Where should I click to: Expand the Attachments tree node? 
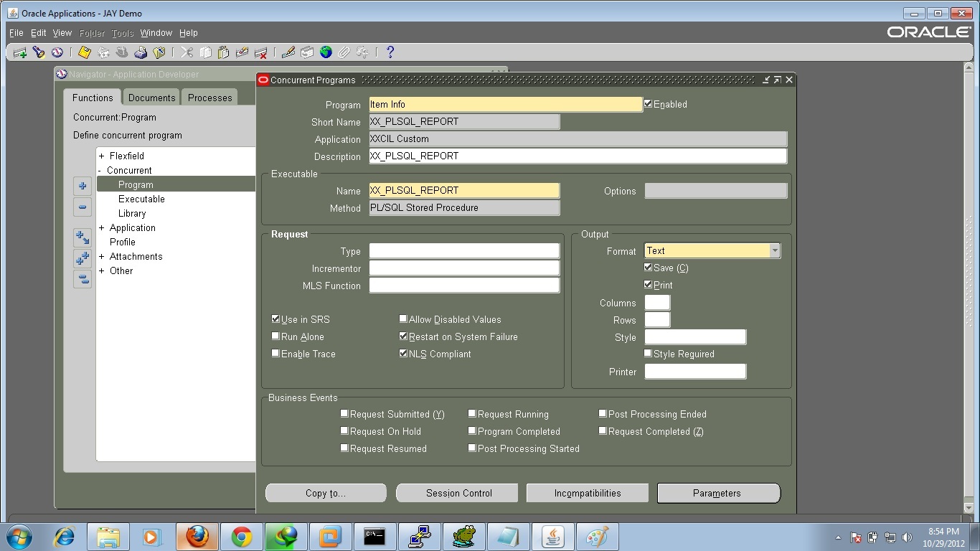(102, 257)
